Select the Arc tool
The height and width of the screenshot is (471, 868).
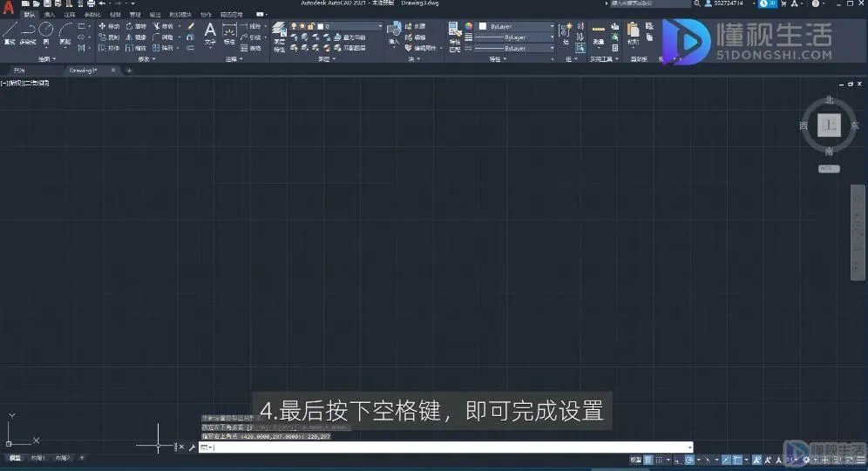[65, 32]
